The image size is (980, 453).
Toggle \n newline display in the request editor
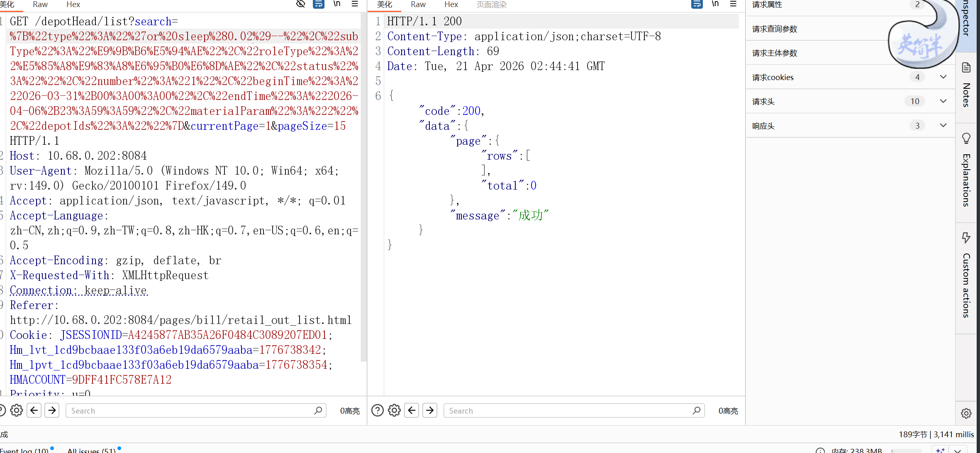tap(337, 4)
